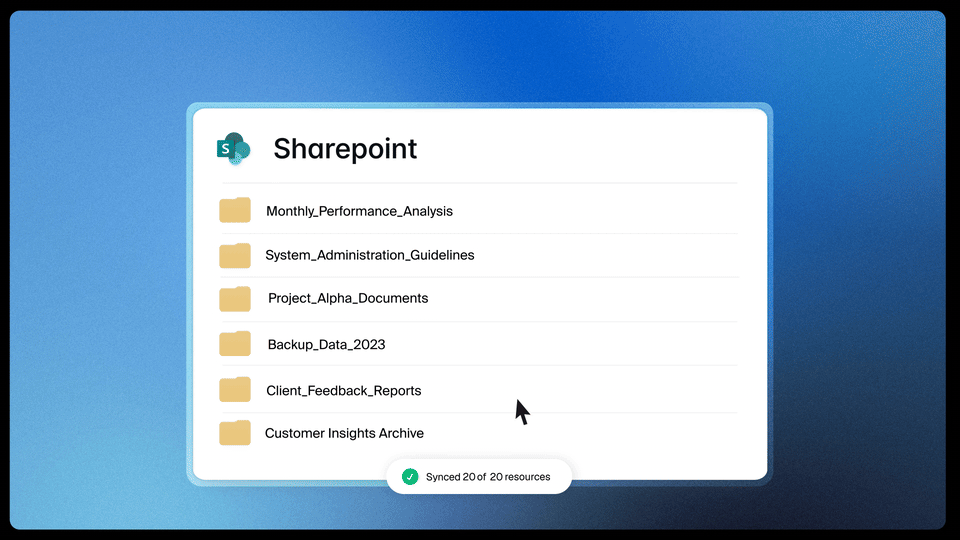This screenshot has height=540, width=960.
Task: Select the Client_Feedback_Reports folder name
Action: pyautogui.click(x=343, y=391)
